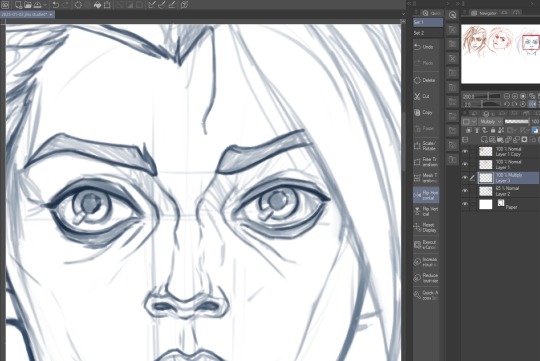Toggle the snap to special ruler icon
Screen dimensions: 540x361
coord(162,4)
